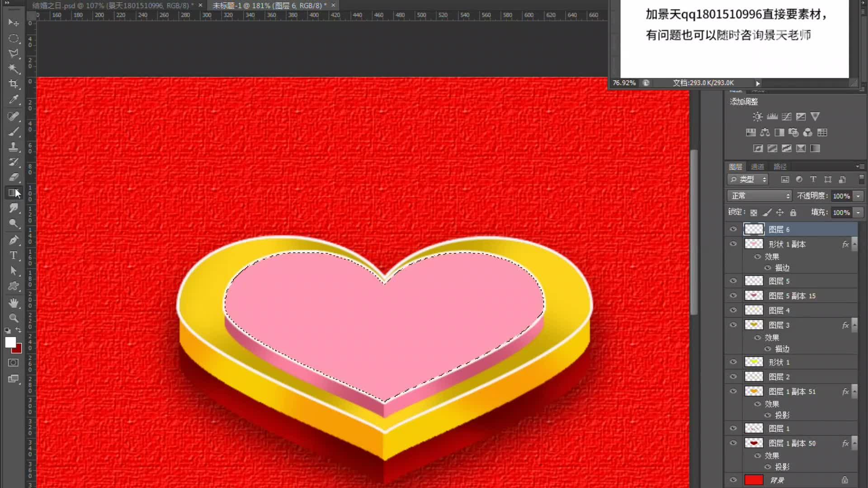Toggle visibility of 图层 5 layer
Screen dimensions: 868x488
733,281
